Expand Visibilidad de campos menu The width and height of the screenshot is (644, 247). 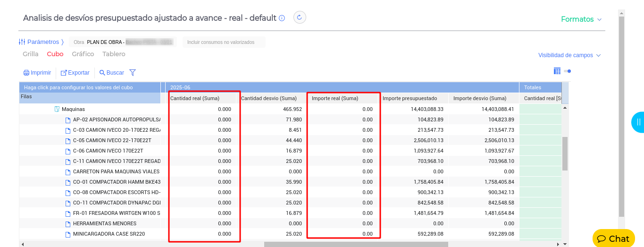[x=569, y=55]
